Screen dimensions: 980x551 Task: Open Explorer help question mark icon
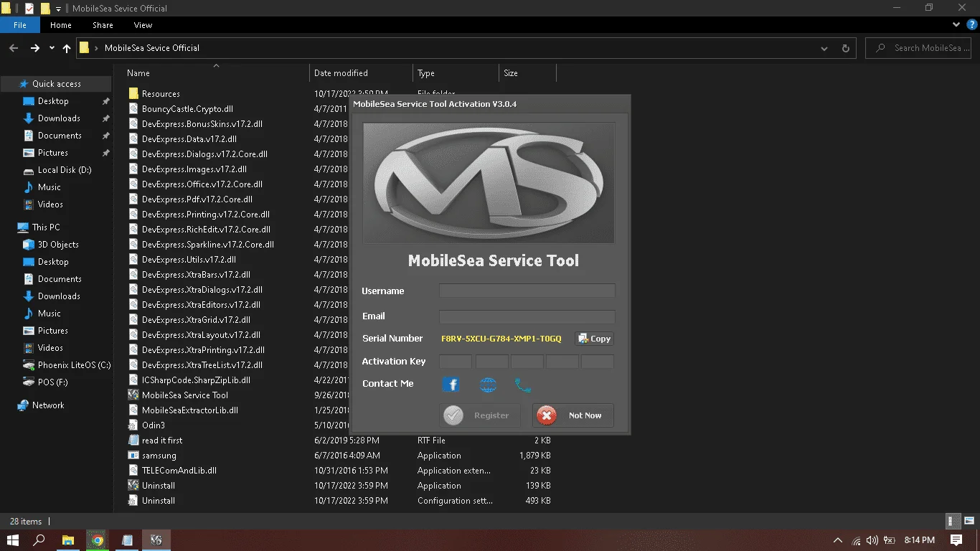tap(971, 24)
